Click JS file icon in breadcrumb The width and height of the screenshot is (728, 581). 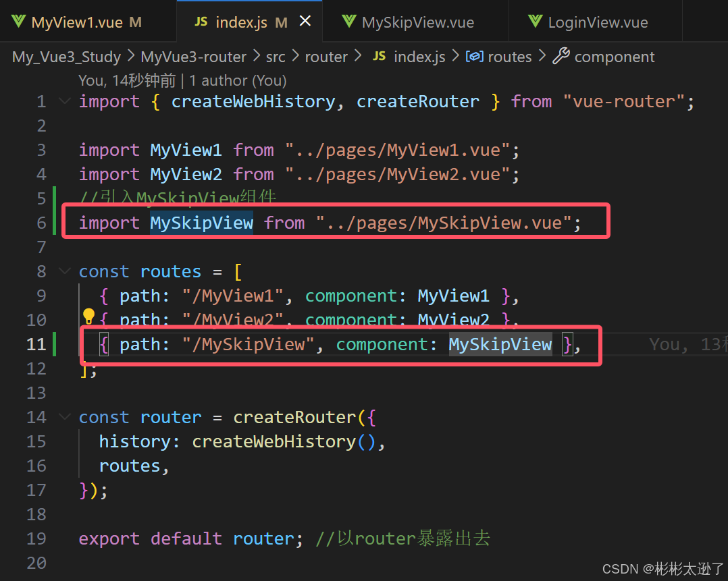[x=380, y=56]
